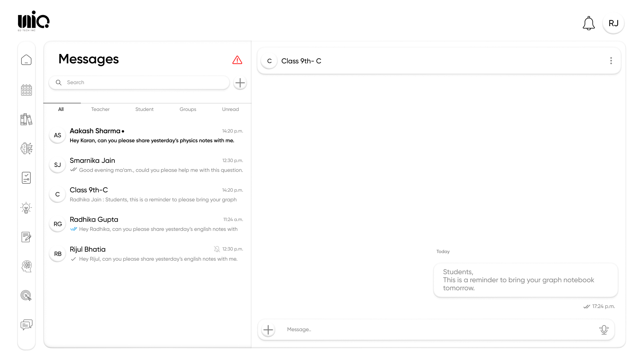Image resolution: width=644 pixels, height=362 pixels.
Task: Select the Ideas lightbulb icon
Action: point(26,207)
